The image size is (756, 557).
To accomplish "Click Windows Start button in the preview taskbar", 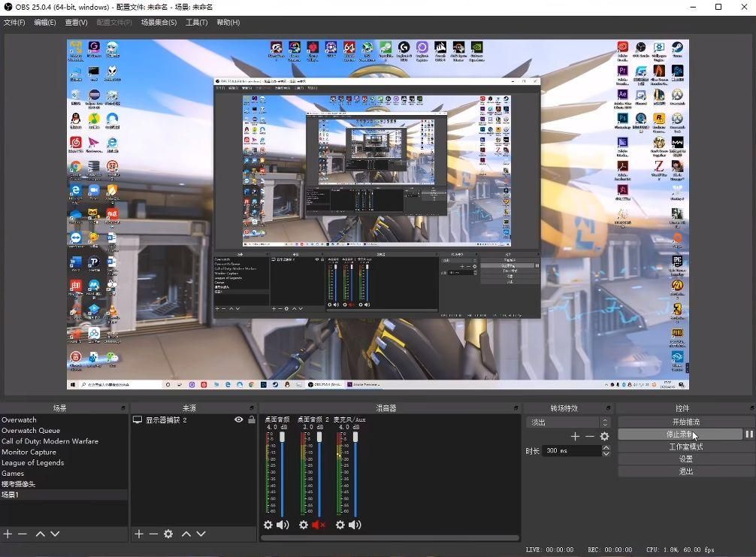I will 74,384.
